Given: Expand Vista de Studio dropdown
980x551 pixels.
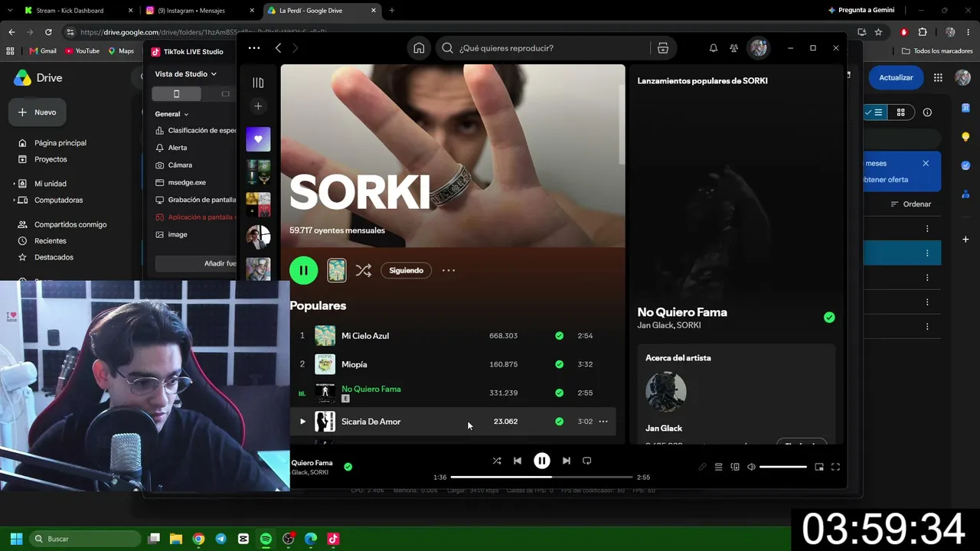Looking at the screenshot, I should point(186,74).
